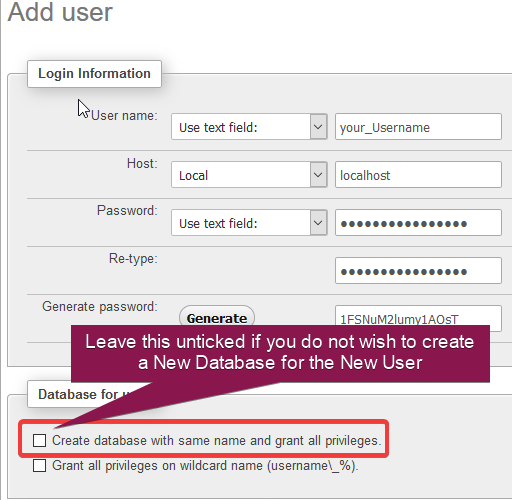Click the maroon callout annotation box
This screenshot has height=500, width=512.
280,353
